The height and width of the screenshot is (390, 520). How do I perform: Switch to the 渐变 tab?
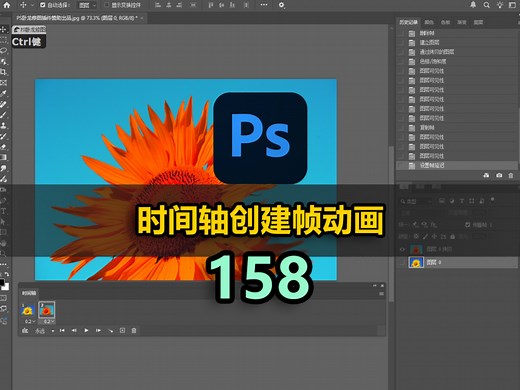[x=462, y=22]
